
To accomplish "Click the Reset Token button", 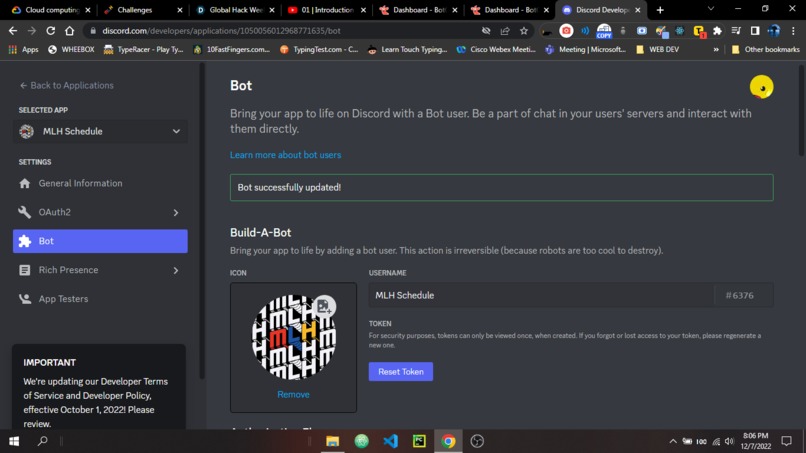I will [x=400, y=372].
